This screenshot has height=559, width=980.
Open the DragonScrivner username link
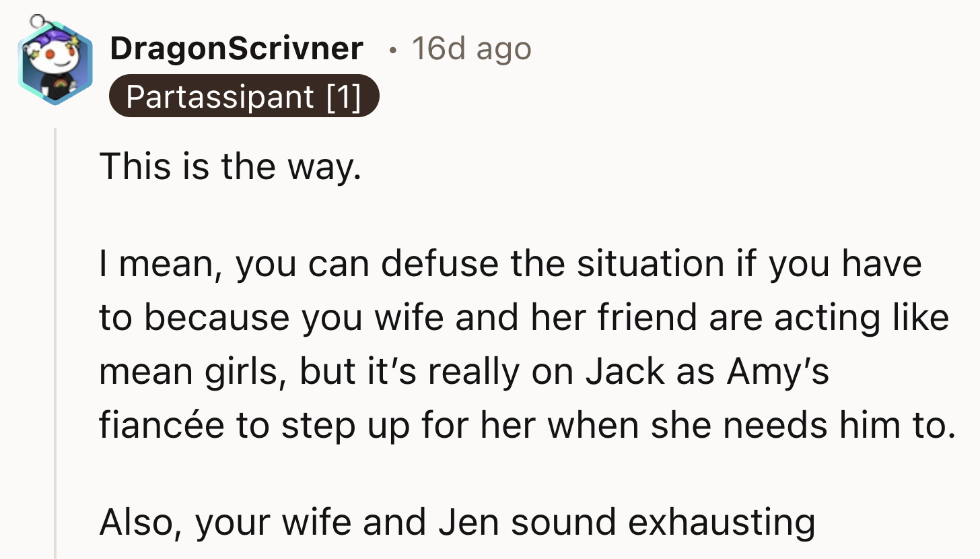236,48
